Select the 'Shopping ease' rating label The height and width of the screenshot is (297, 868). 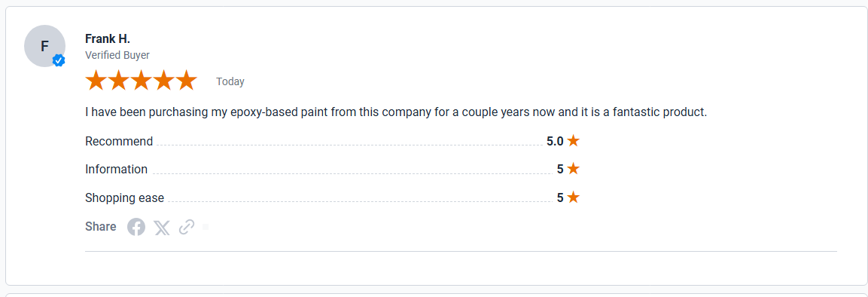[x=124, y=197]
